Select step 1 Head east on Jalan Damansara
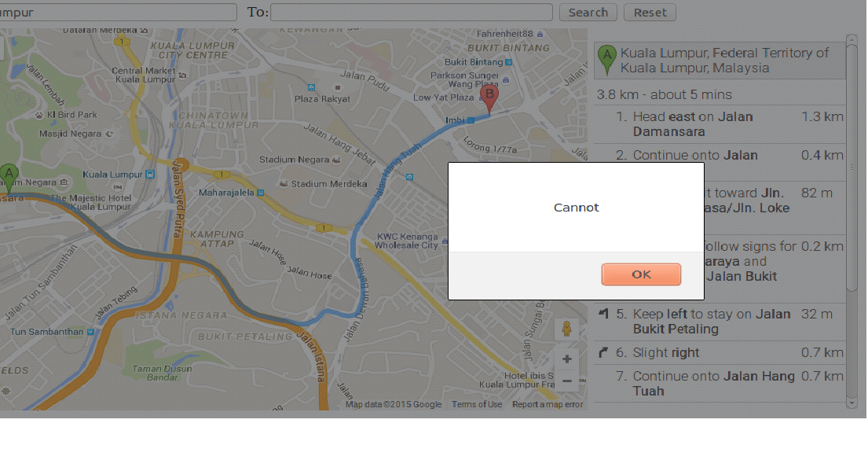868x449 pixels. pyautogui.click(x=693, y=124)
